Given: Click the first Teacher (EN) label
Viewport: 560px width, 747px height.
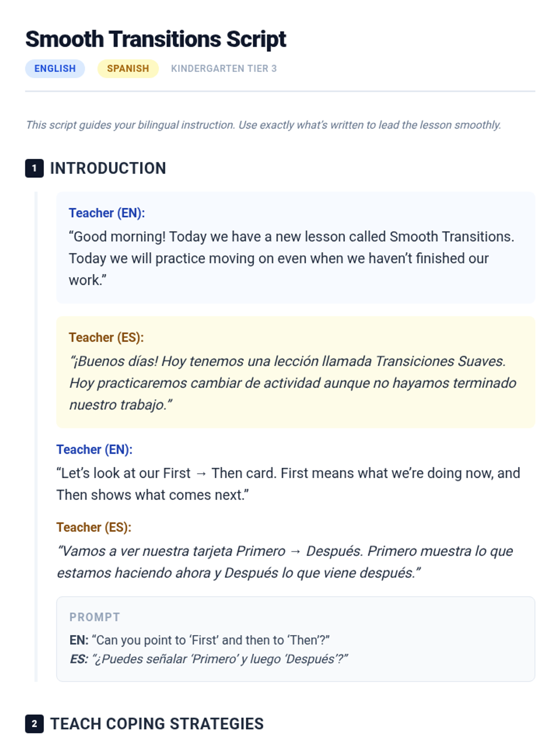Looking at the screenshot, I should pyautogui.click(x=107, y=213).
